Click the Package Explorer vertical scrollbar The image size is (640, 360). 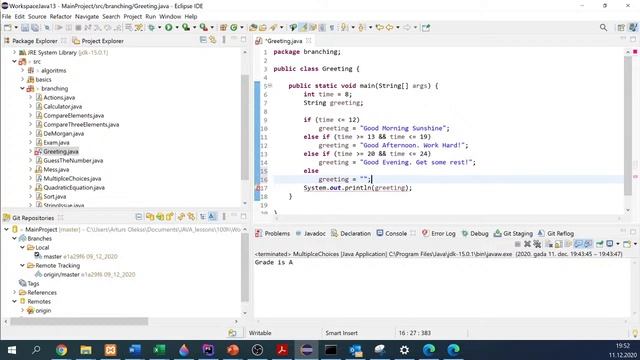(x=245, y=127)
